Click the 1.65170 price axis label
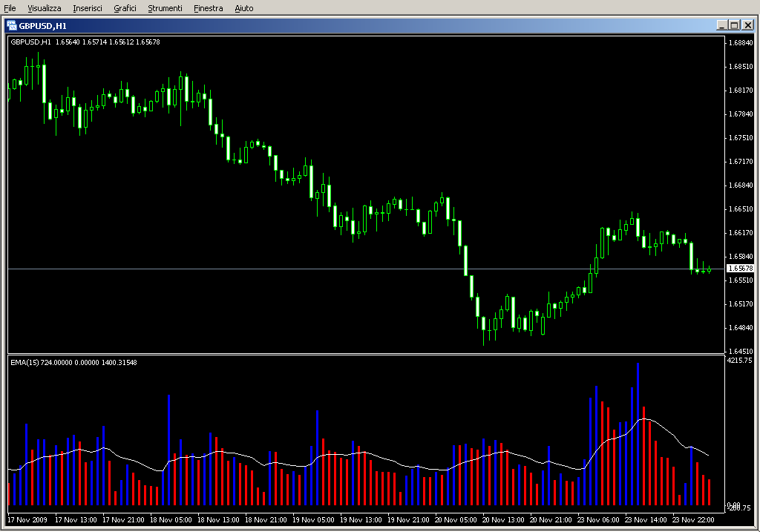The image size is (760, 532). coord(741,303)
